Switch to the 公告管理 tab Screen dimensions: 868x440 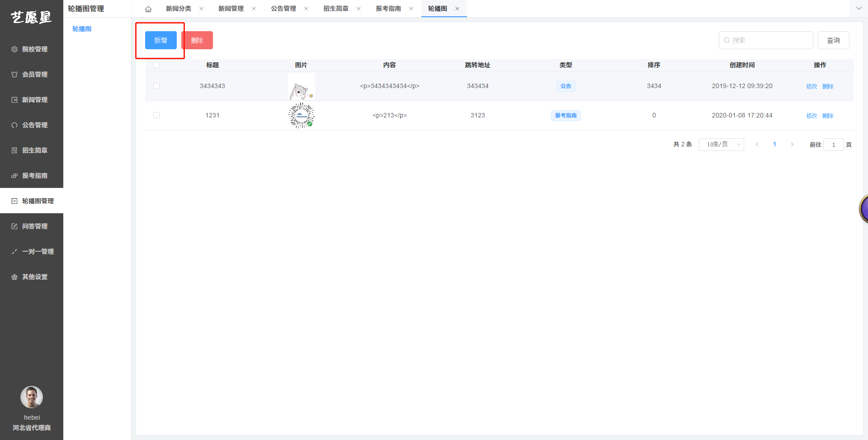tap(283, 9)
